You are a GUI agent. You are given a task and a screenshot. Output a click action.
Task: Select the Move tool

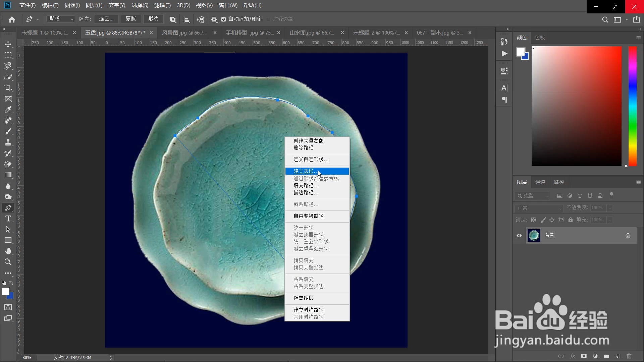pyautogui.click(x=8, y=44)
